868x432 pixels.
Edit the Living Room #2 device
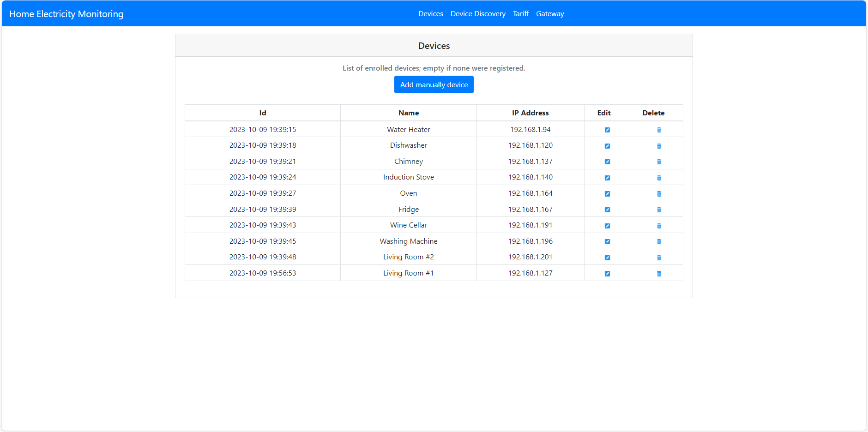tap(607, 257)
